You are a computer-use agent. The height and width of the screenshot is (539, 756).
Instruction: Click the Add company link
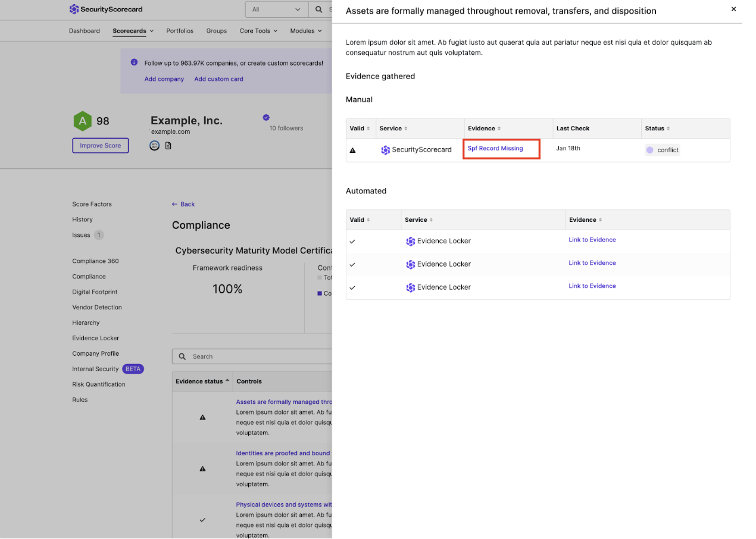164,79
